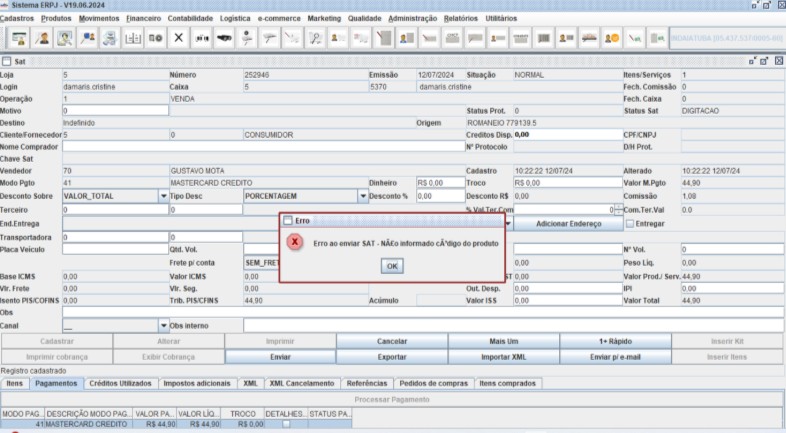Open the Produtos menu
Image resolution: width=786 pixels, height=433 pixels.
56,19
